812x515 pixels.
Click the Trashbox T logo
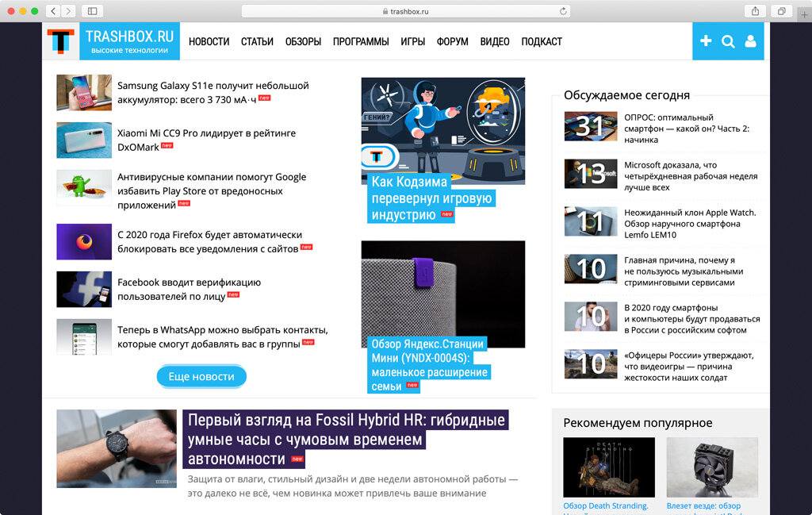pyautogui.click(x=61, y=41)
